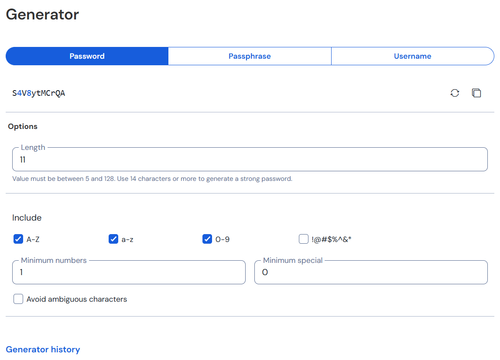Viewport: 500px width, 360px height.
Task: Copy the generated password to clipboard
Action: (x=476, y=93)
